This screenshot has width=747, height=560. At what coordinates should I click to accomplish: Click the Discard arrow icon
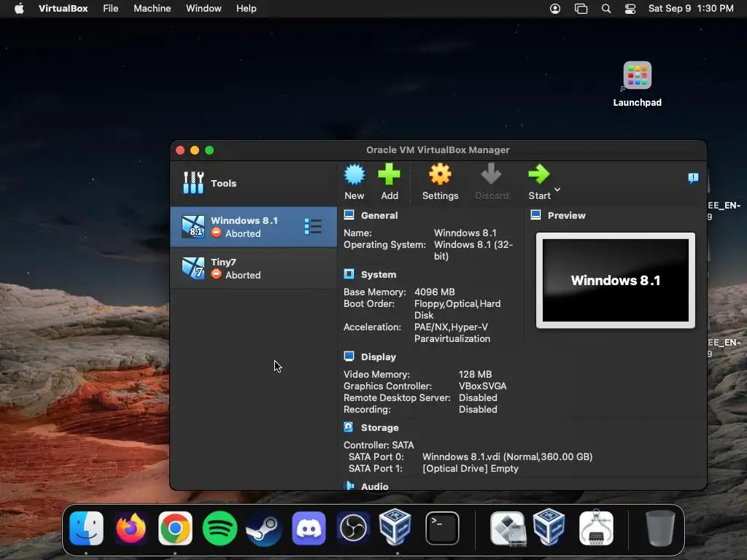click(491, 175)
